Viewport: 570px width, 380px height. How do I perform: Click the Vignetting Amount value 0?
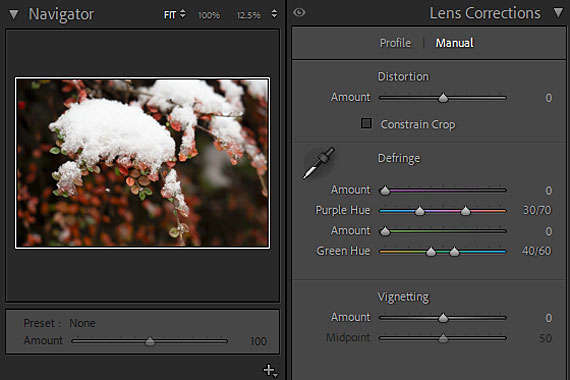[549, 318]
